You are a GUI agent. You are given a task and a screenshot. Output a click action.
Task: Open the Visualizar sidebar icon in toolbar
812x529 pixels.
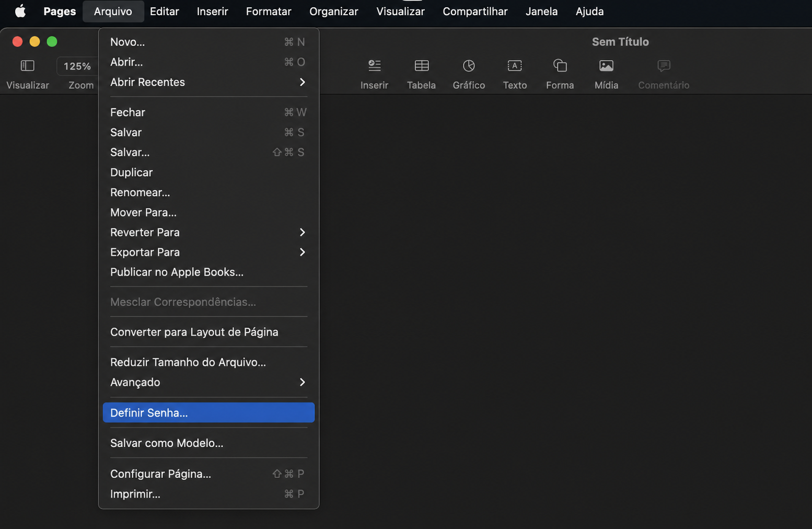(27, 66)
